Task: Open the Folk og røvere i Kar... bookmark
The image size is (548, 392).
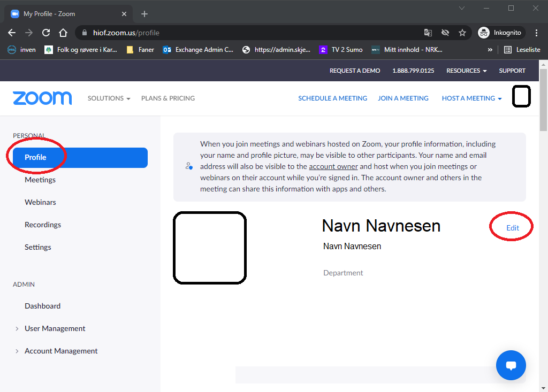Action: pyautogui.click(x=81, y=50)
